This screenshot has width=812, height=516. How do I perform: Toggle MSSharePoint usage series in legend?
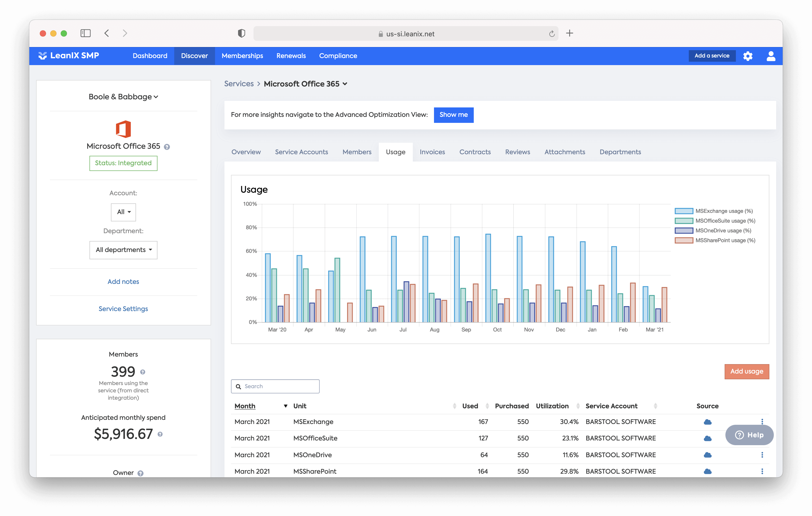(x=715, y=240)
